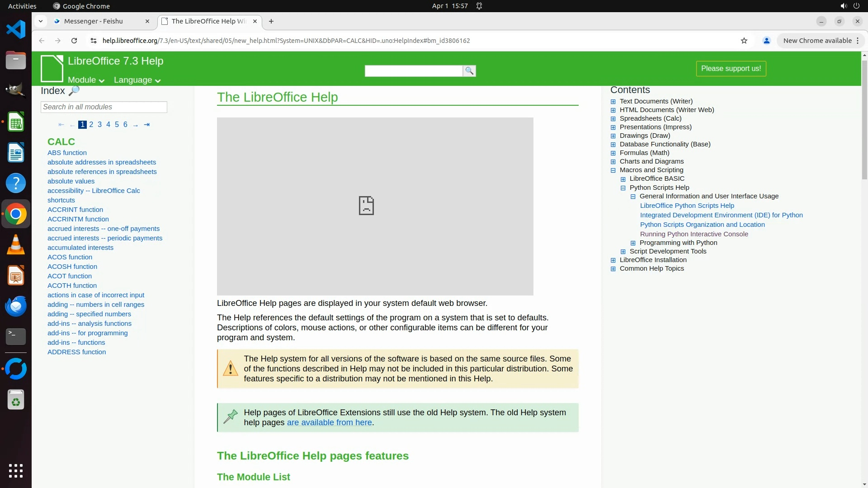Image resolution: width=868 pixels, height=488 pixels.
Task: Bookmark this page with star icon
Action: point(744,41)
